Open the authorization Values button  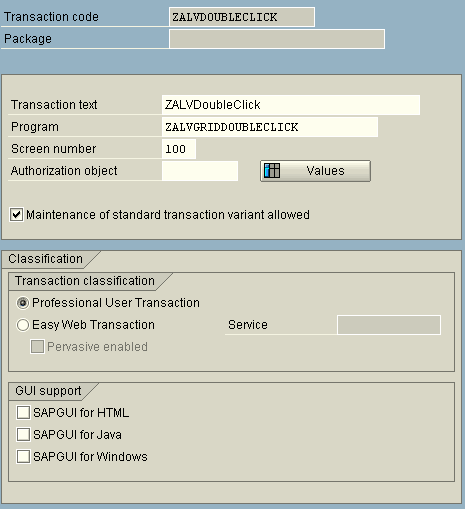pyautogui.click(x=315, y=171)
